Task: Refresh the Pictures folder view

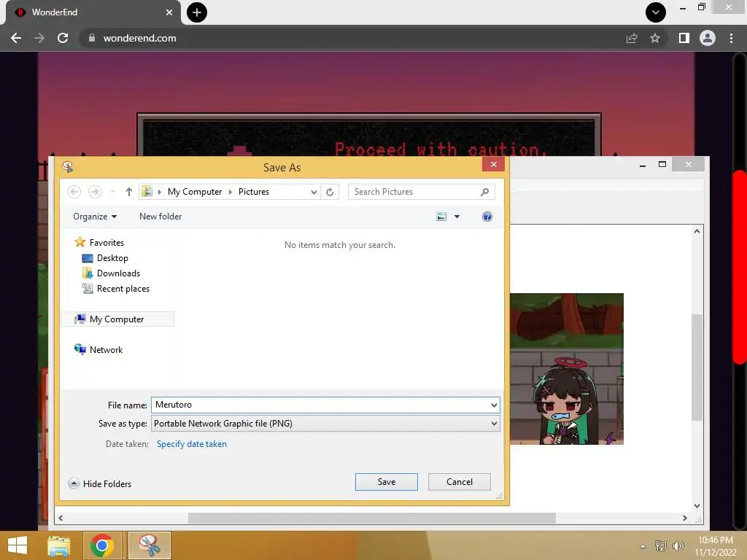Action: click(330, 192)
